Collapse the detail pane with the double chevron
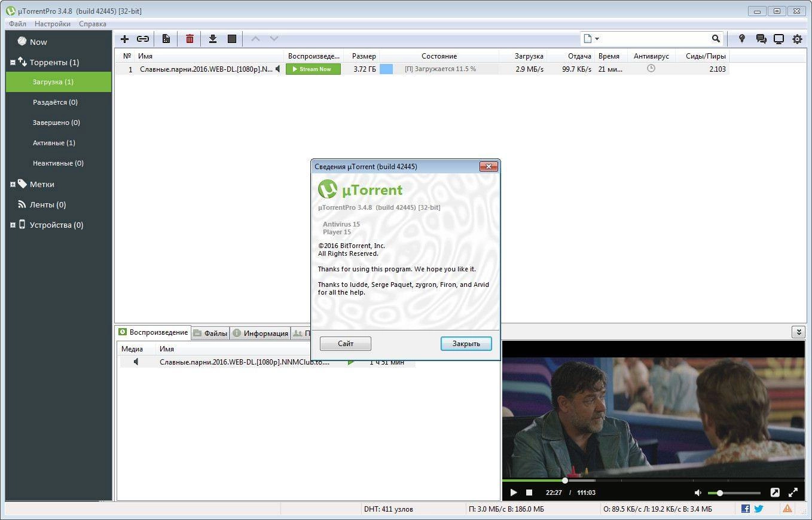 tap(798, 332)
